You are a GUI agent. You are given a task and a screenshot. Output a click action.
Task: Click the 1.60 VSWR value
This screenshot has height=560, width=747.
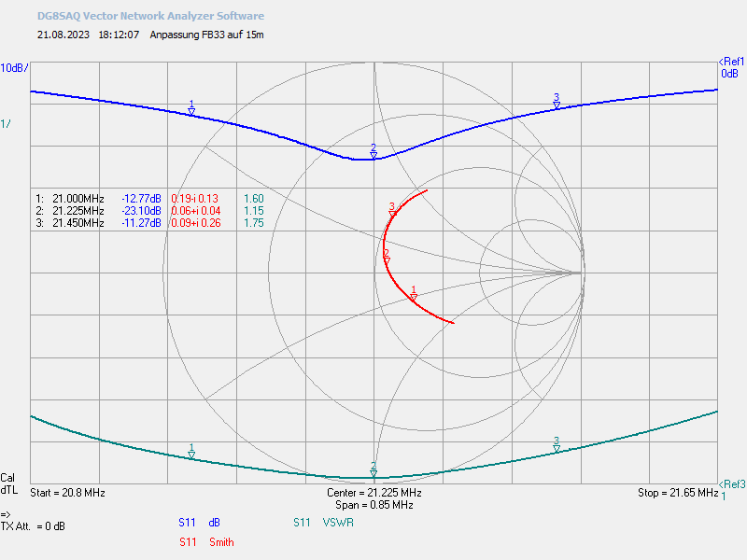254,199
